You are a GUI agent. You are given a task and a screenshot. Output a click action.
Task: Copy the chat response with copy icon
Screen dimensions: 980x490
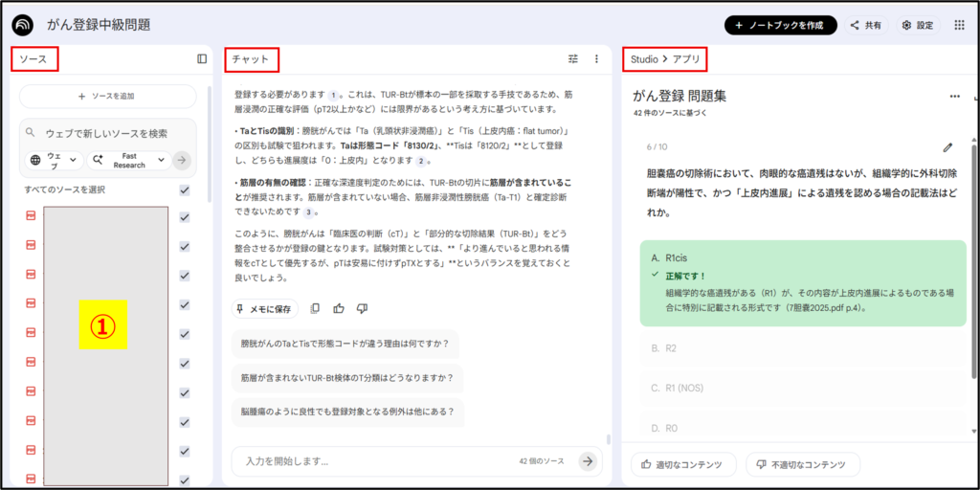(315, 308)
